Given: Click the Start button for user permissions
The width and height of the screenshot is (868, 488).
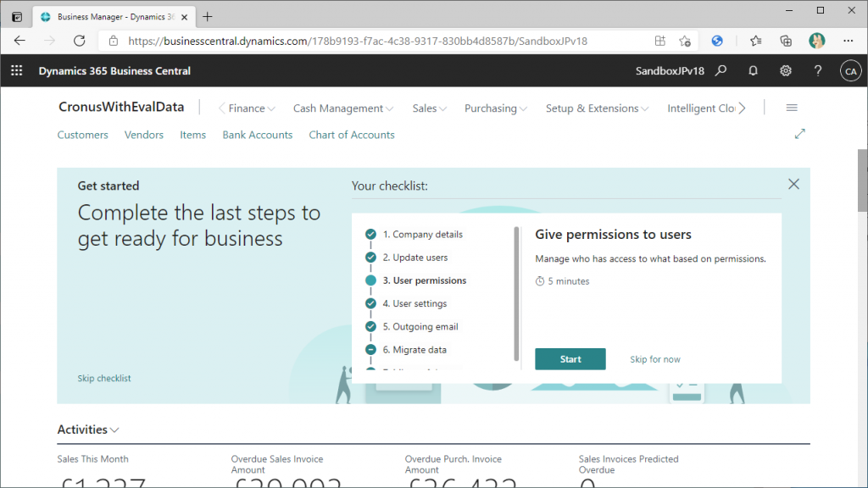Looking at the screenshot, I should [x=570, y=359].
